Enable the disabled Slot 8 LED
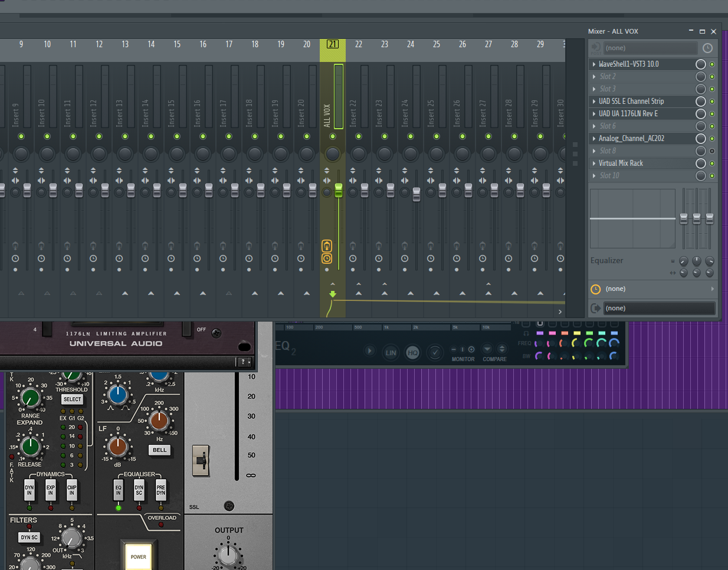The height and width of the screenshot is (570, 728). coord(712,150)
